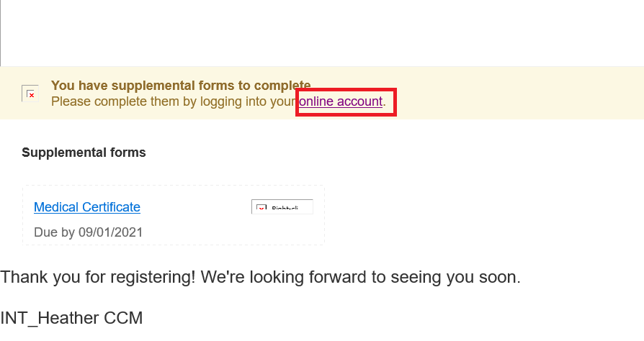Image resolution: width=644 pixels, height=341 pixels.
Task: Click the 'Please complete them by logging' text
Action: [144, 101]
